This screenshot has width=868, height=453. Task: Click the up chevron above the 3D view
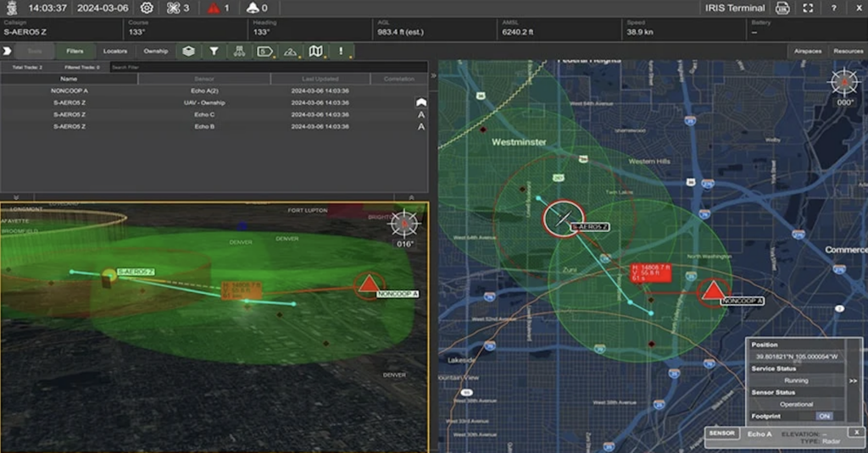(x=411, y=197)
